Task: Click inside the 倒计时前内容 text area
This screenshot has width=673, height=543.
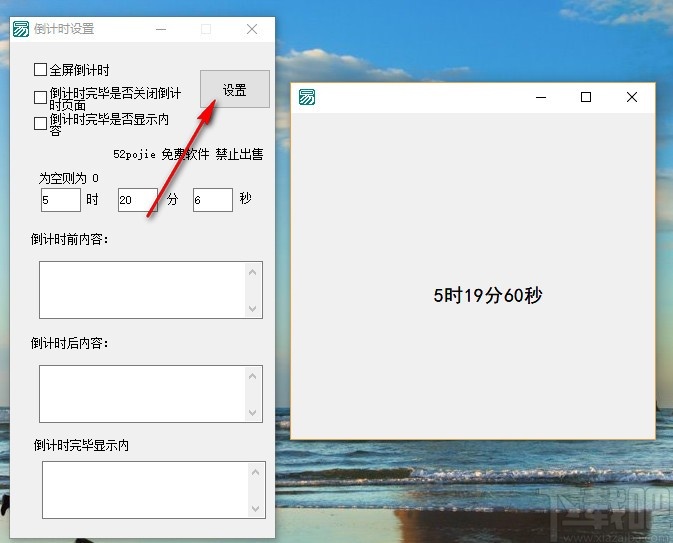Action: click(142, 290)
